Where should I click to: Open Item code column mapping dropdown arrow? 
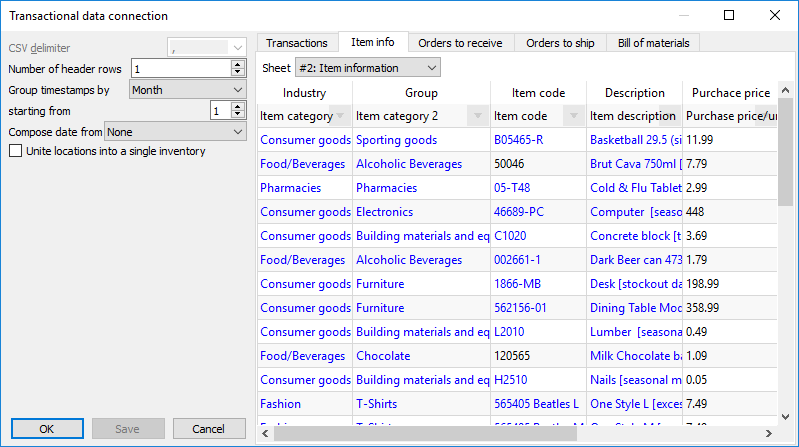click(x=574, y=116)
